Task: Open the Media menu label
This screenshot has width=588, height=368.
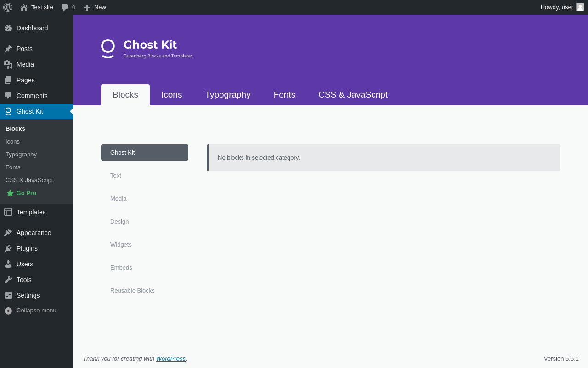Action: click(25, 64)
